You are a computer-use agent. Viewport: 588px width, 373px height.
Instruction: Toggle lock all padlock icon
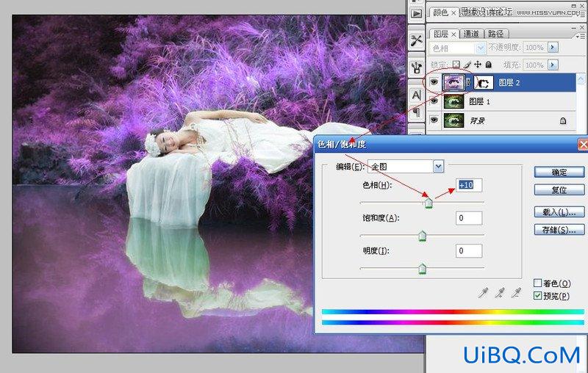pos(488,65)
